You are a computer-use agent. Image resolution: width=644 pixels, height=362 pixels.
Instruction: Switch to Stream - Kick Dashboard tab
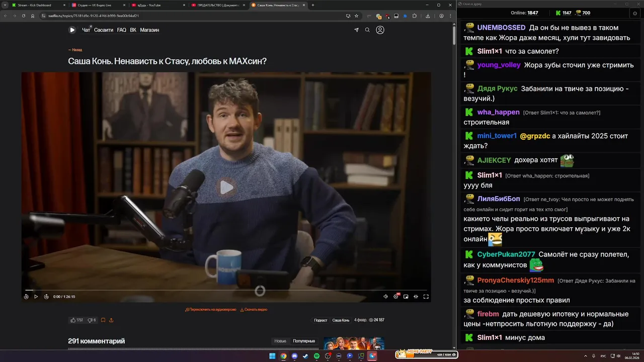(38, 5)
